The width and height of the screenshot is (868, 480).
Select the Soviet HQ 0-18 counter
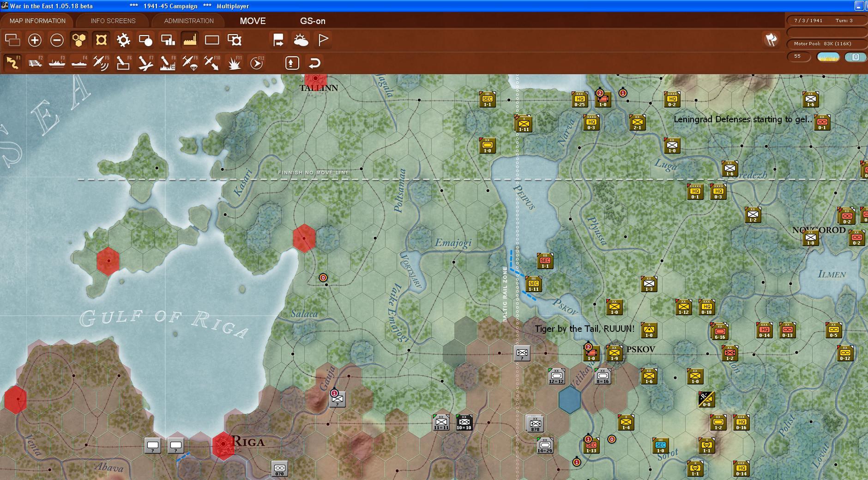[706, 307]
